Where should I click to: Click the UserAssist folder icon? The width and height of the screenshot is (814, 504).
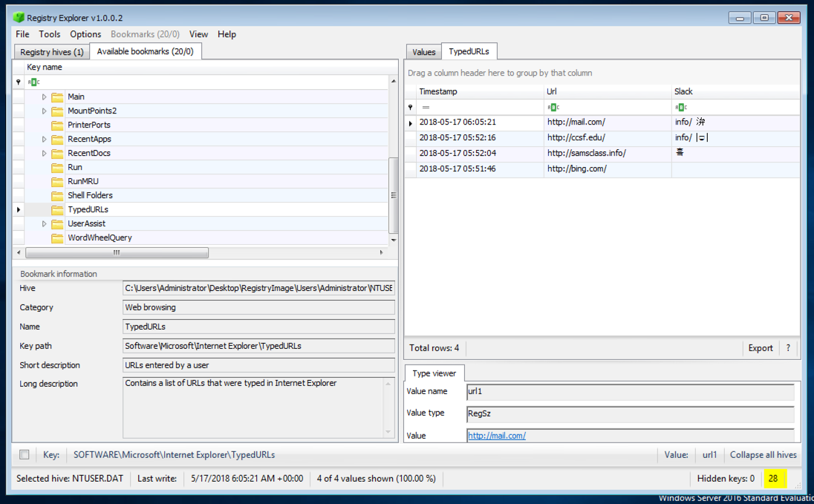tap(58, 223)
